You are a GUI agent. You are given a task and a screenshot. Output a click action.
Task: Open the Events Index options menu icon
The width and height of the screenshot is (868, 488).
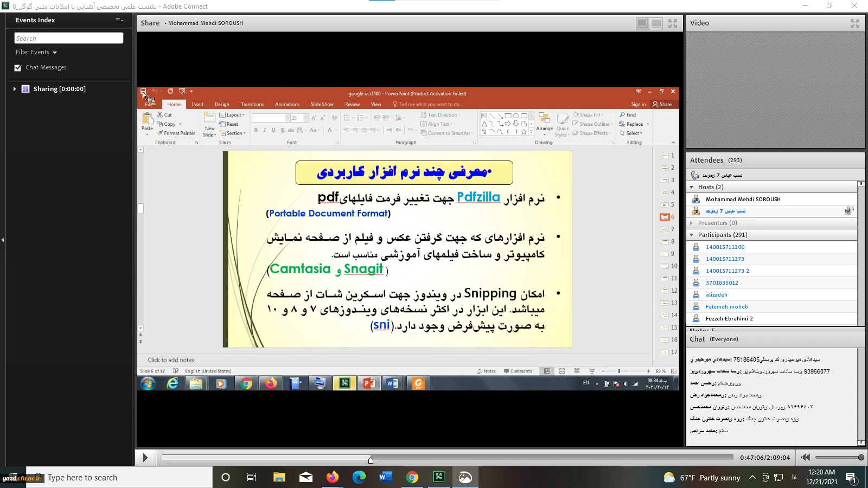coord(119,20)
